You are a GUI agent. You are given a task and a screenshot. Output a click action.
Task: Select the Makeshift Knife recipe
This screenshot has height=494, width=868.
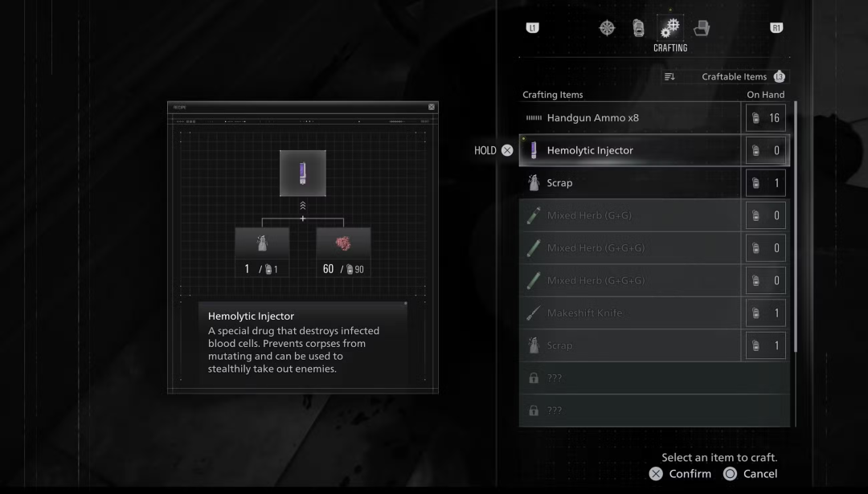631,313
